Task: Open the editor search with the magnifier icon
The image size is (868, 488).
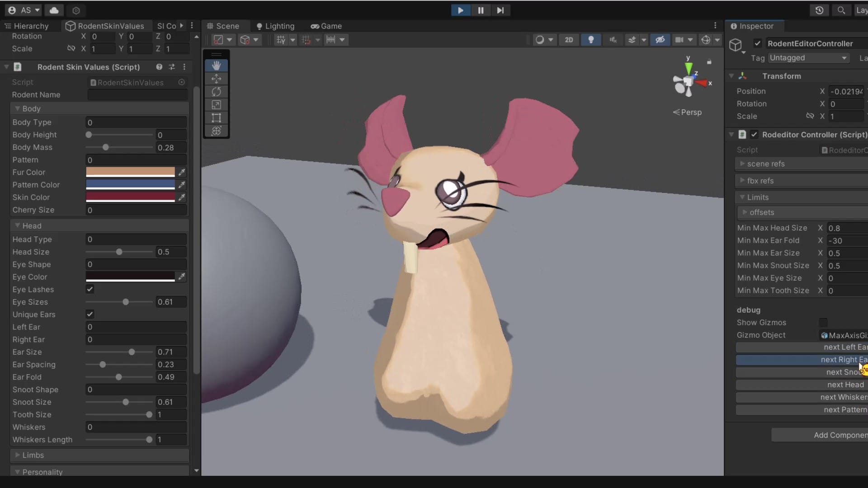Action: coord(841,10)
